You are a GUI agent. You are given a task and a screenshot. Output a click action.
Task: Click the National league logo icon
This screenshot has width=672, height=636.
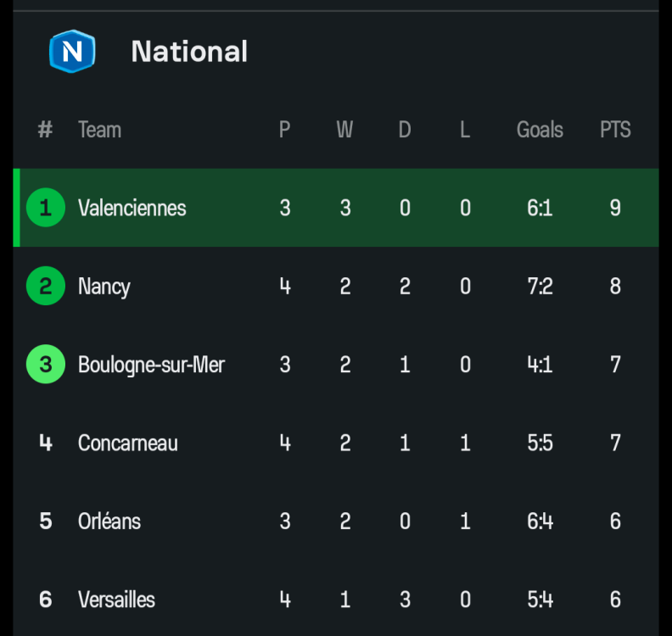coord(72,52)
